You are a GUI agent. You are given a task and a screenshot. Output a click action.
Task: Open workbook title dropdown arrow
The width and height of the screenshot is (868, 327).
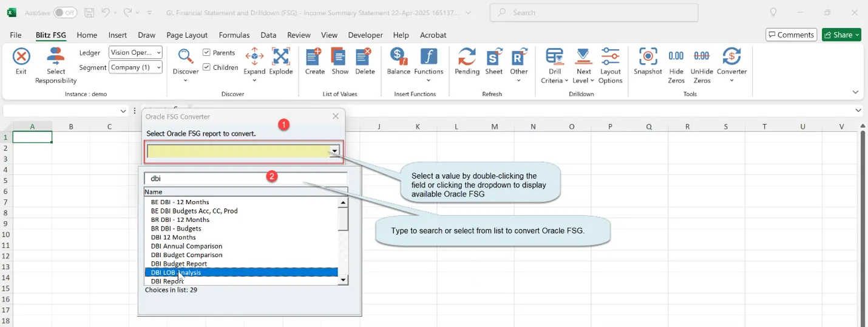click(x=468, y=12)
